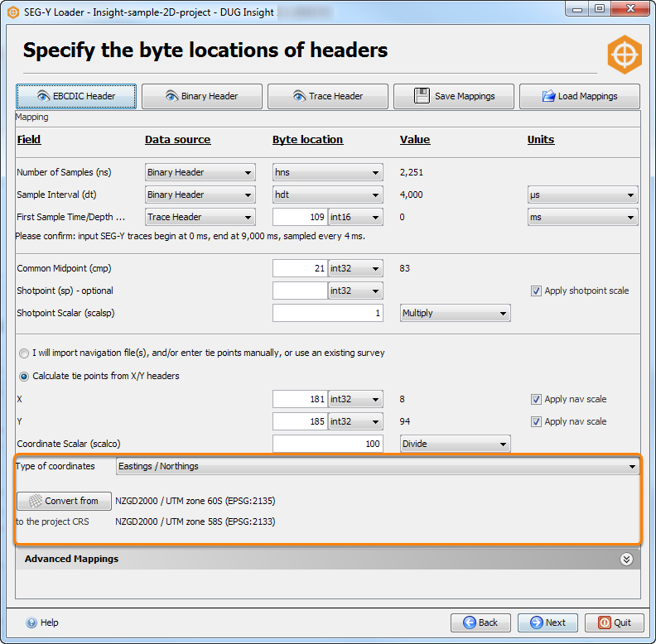Open the EBCDIC Header viewer
This screenshot has width=656, height=644.
[x=76, y=96]
